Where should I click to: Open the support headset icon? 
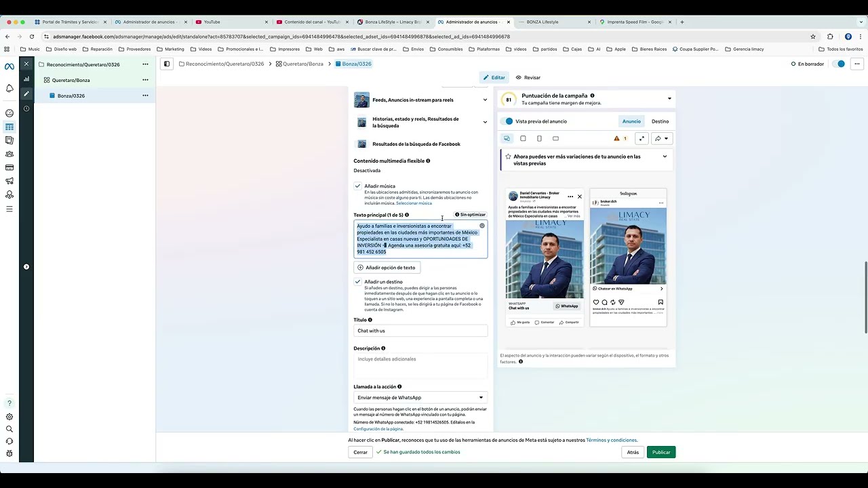[x=9, y=441]
